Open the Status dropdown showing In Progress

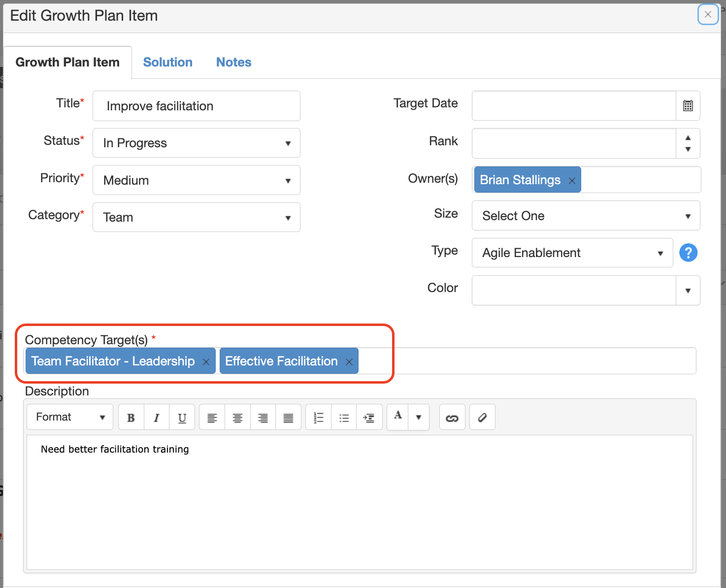196,143
